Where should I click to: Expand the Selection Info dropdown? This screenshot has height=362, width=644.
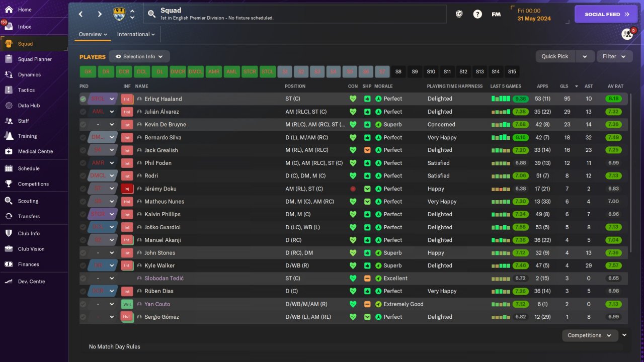tap(139, 57)
